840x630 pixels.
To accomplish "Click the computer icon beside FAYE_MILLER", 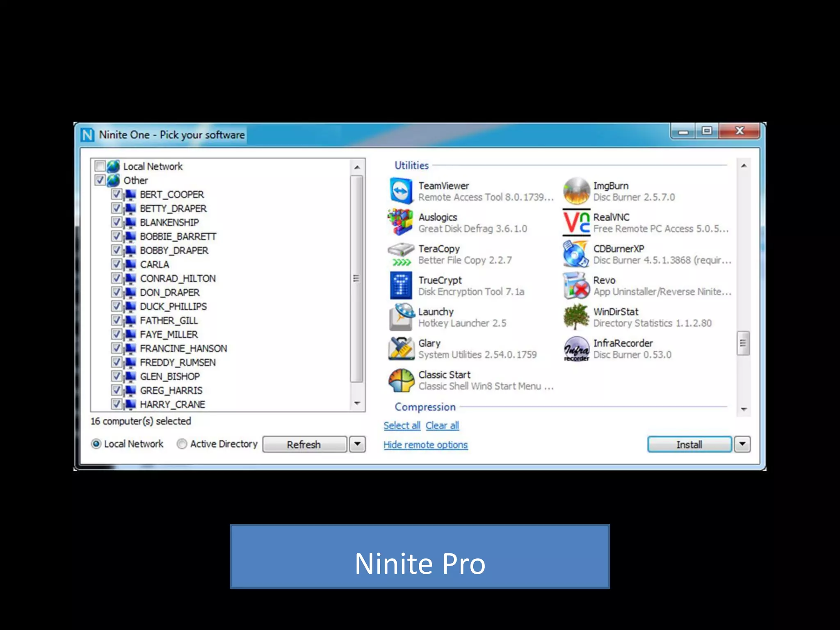I will pyautogui.click(x=130, y=334).
